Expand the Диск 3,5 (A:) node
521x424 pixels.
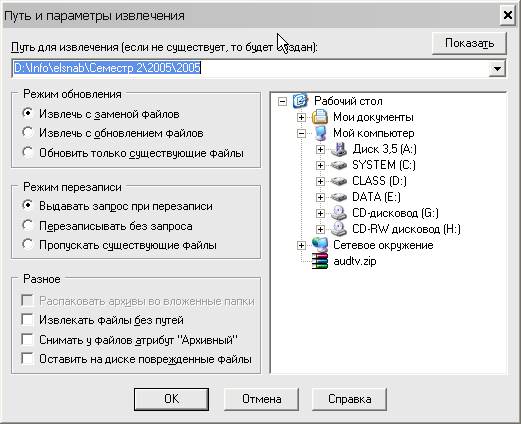tap(320, 149)
